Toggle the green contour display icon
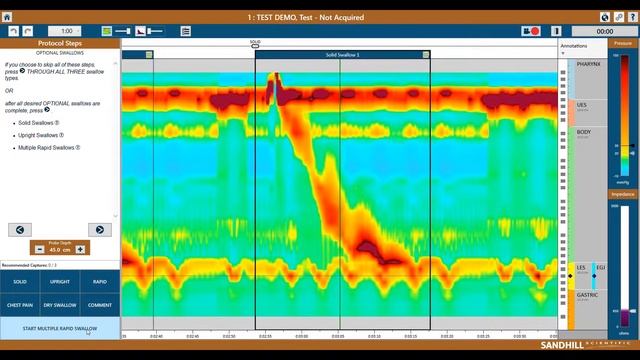 pyautogui.click(x=107, y=31)
